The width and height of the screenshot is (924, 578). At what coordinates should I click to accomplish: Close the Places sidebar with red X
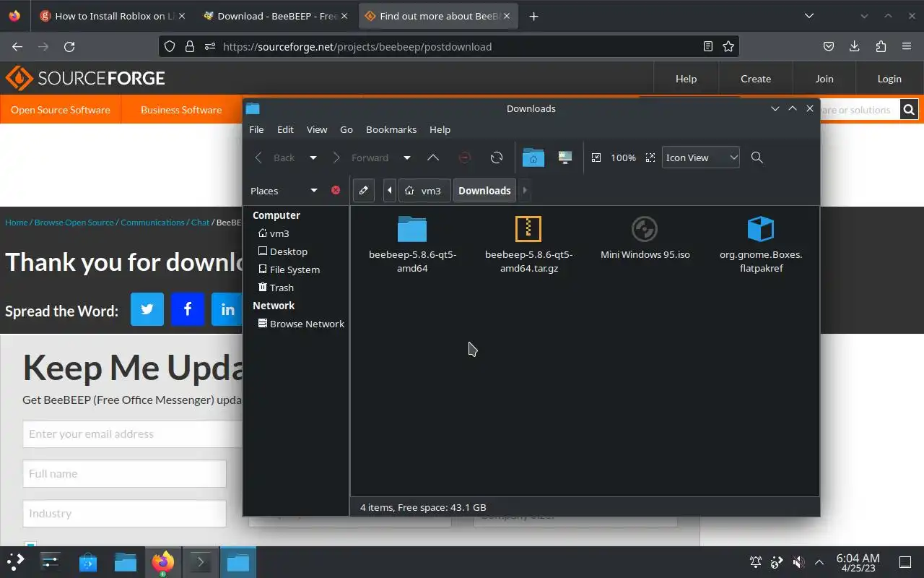coord(336,190)
